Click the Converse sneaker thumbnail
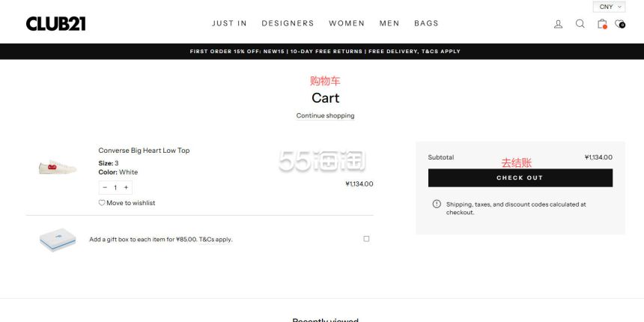This screenshot has width=644, height=322. tap(58, 167)
